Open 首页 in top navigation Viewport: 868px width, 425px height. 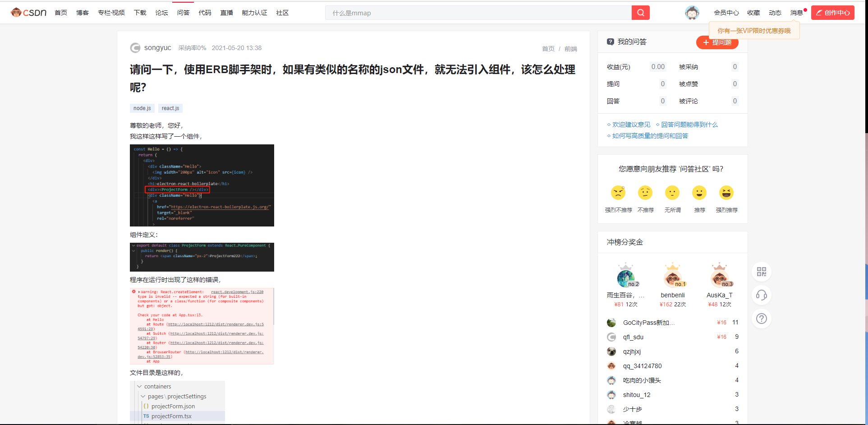pos(61,13)
